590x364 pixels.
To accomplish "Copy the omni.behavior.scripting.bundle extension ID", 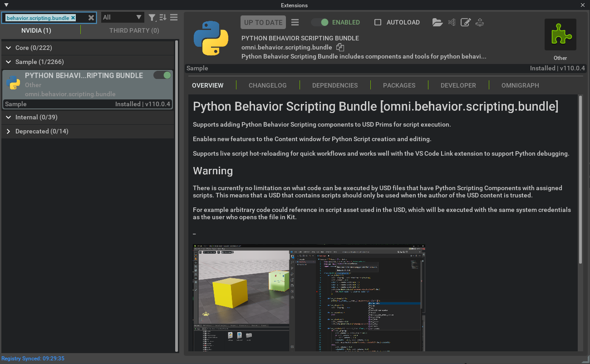I will (x=340, y=47).
